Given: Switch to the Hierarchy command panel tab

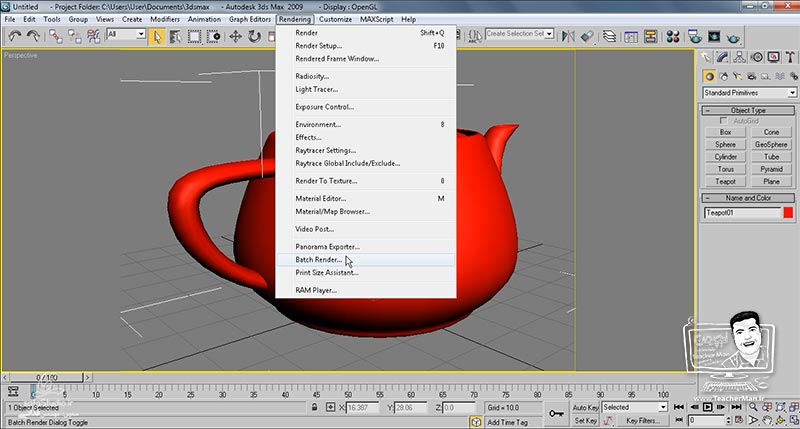Looking at the screenshot, I should click(739, 57).
